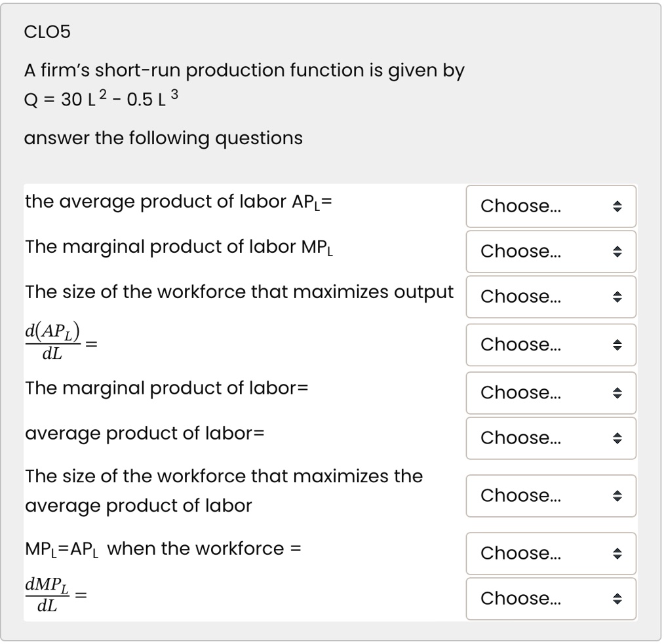Click the CLO5 heading text
The image size is (664, 644).
pyautogui.click(x=47, y=32)
